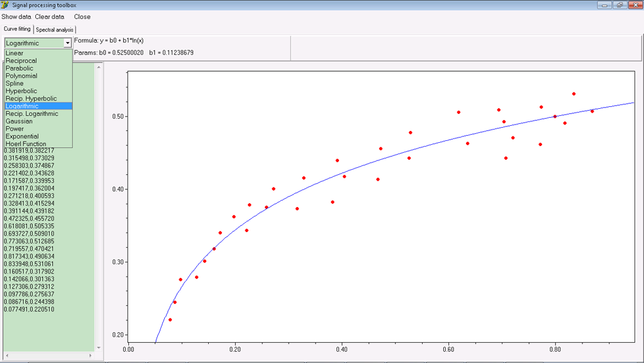Screen dimensions: 644x363
Task: Click the data row 0.618081,0.505335
Action: point(30,226)
